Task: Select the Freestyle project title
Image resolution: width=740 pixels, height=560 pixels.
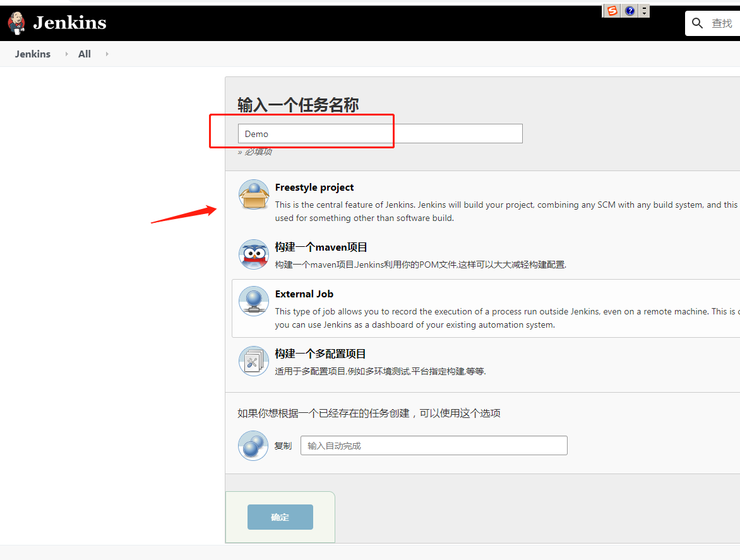Action: [314, 188]
